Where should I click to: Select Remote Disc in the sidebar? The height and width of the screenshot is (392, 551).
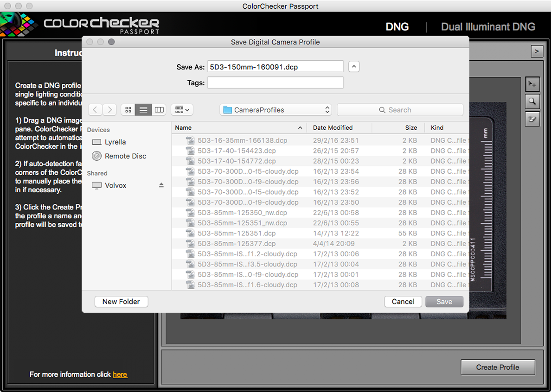coord(119,156)
